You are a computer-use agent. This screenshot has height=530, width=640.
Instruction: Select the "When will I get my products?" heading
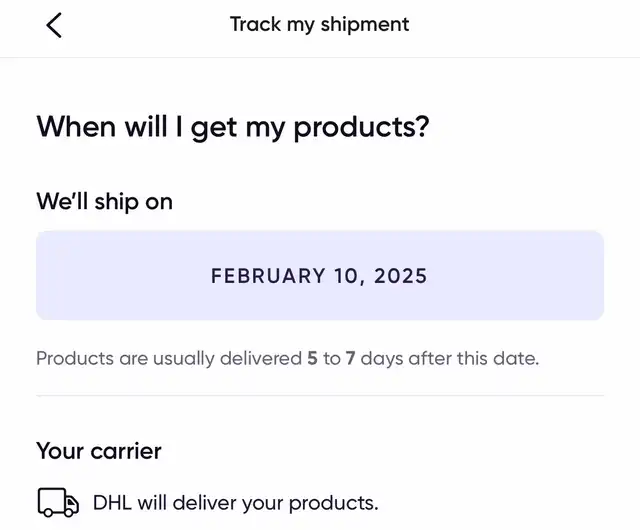233,129
